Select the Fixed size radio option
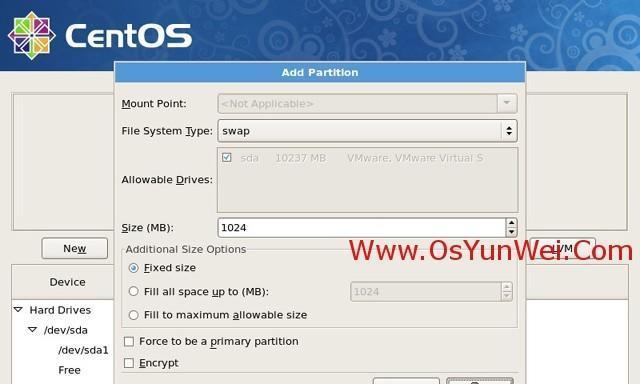 (133, 268)
